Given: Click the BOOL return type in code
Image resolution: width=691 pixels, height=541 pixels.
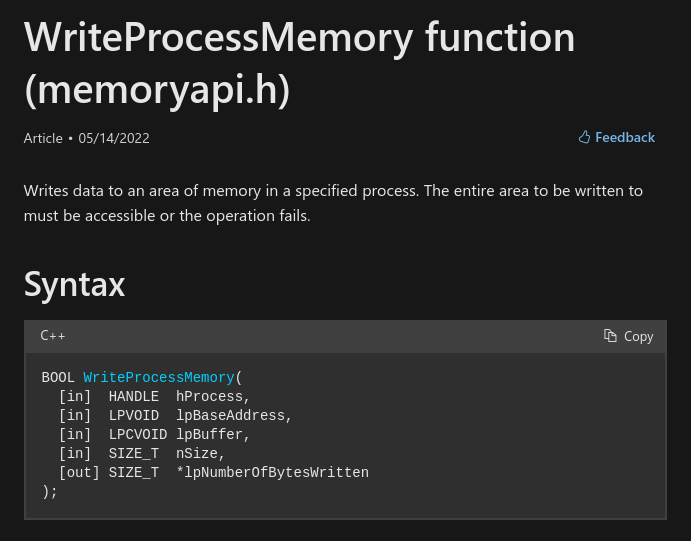Looking at the screenshot, I should [x=58, y=378].
